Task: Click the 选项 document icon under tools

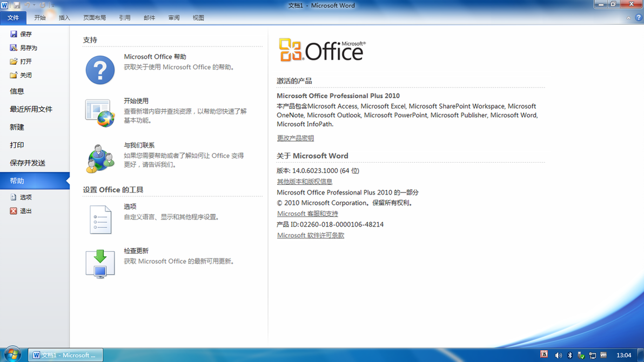Action: [x=100, y=219]
